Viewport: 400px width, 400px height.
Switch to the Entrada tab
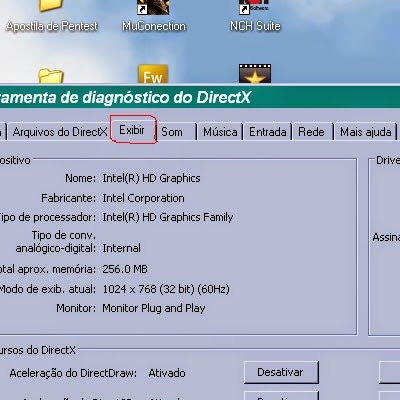pyautogui.click(x=268, y=132)
